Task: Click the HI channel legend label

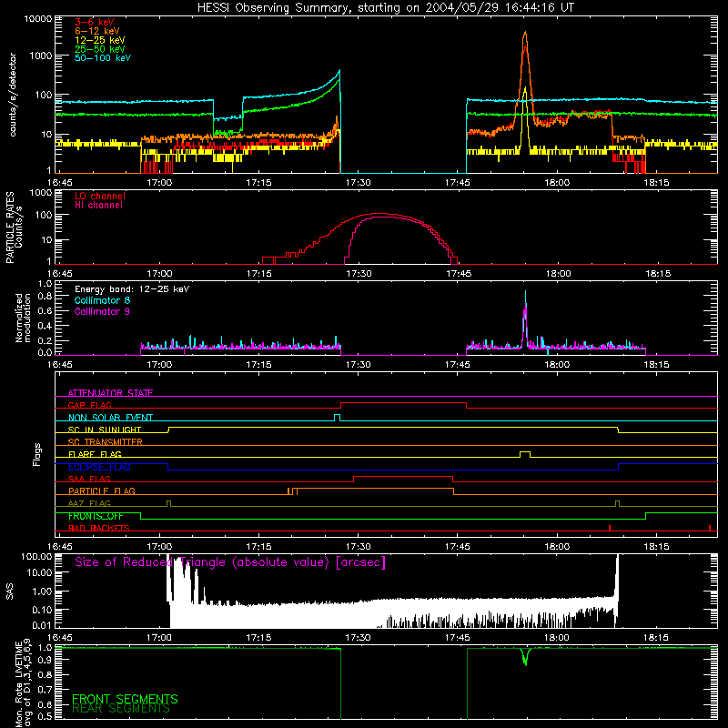Action: tap(98, 206)
